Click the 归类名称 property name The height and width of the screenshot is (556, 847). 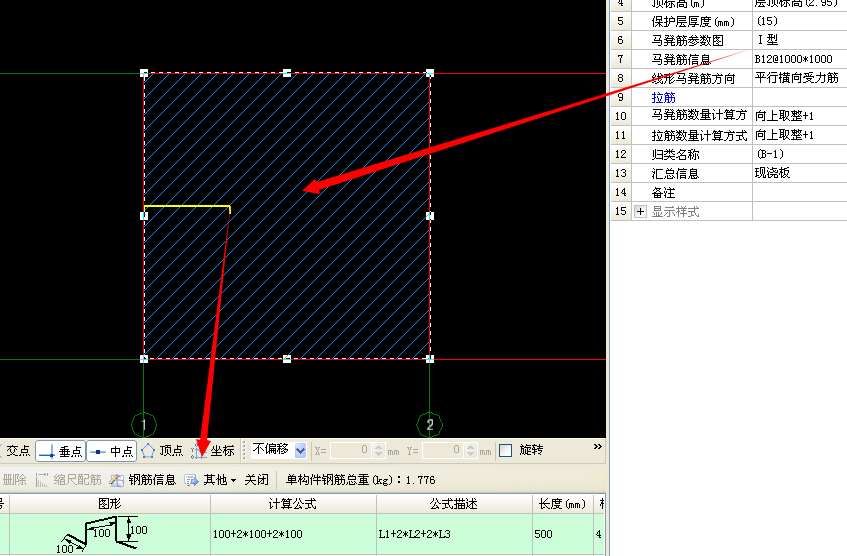(675, 155)
